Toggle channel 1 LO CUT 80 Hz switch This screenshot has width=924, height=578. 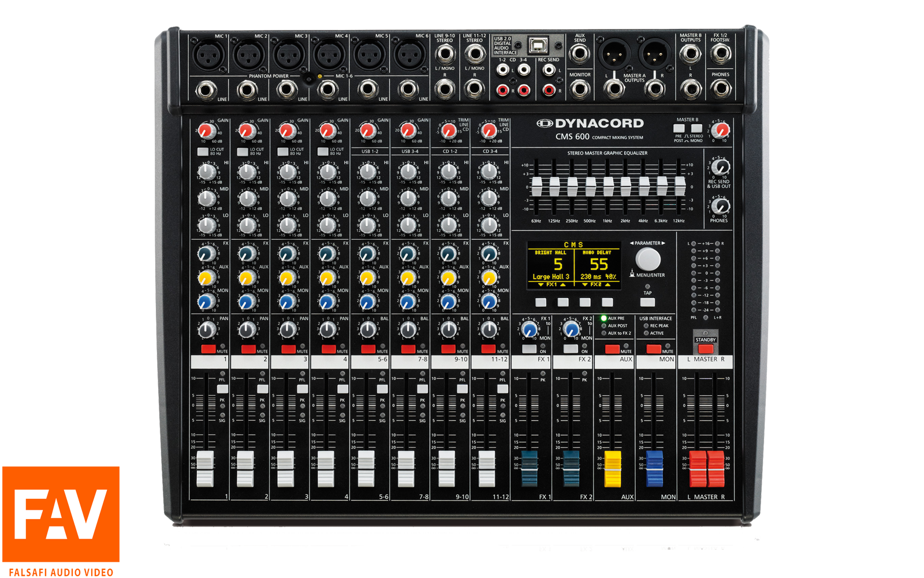(x=203, y=151)
